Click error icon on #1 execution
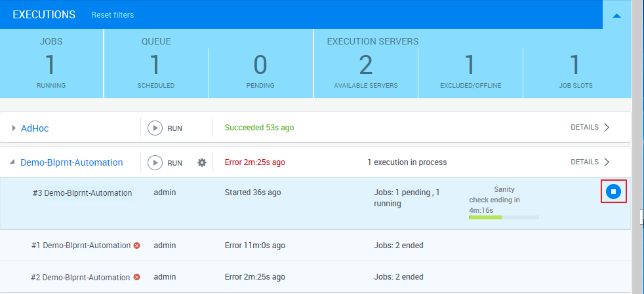644x294 pixels. coord(137,246)
